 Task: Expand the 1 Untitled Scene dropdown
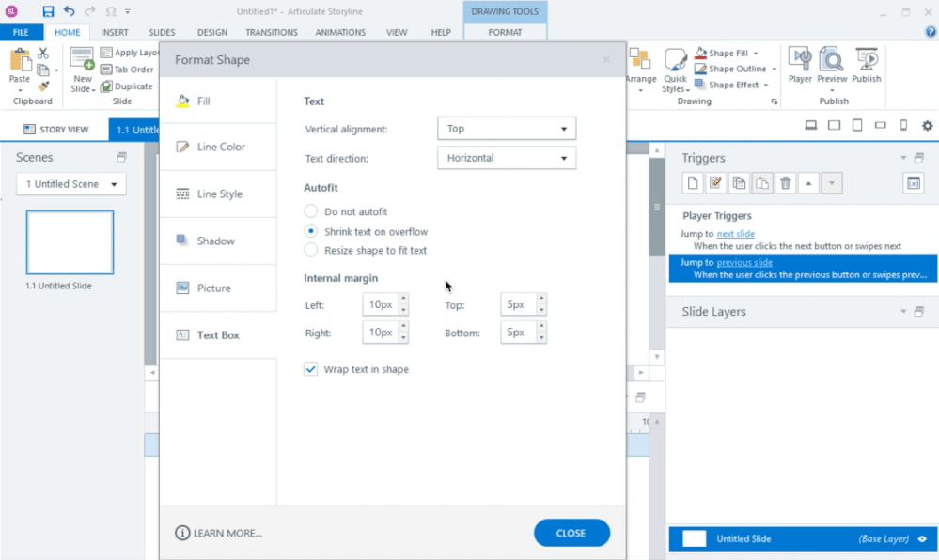tap(71, 184)
